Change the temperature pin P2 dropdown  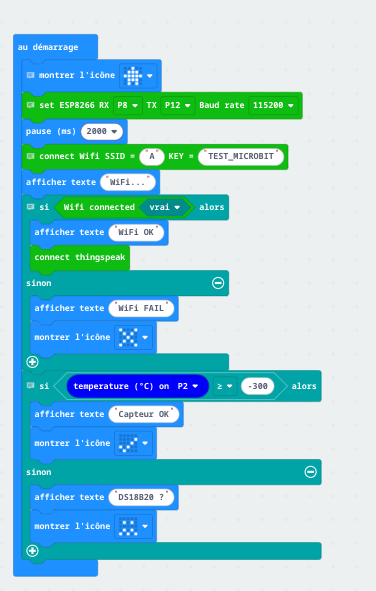(188, 386)
